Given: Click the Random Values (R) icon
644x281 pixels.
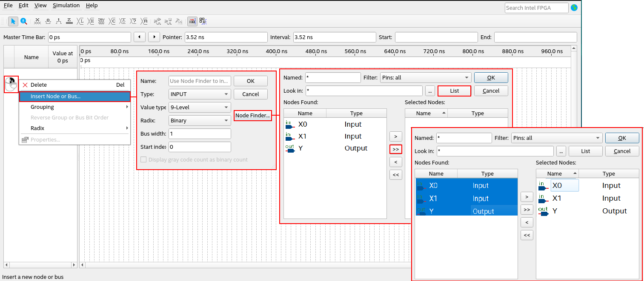Looking at the screenshot, I should pos(145,21).
